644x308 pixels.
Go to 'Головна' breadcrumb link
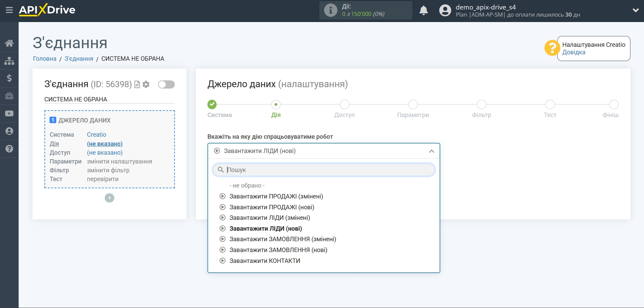coord(45,59)
